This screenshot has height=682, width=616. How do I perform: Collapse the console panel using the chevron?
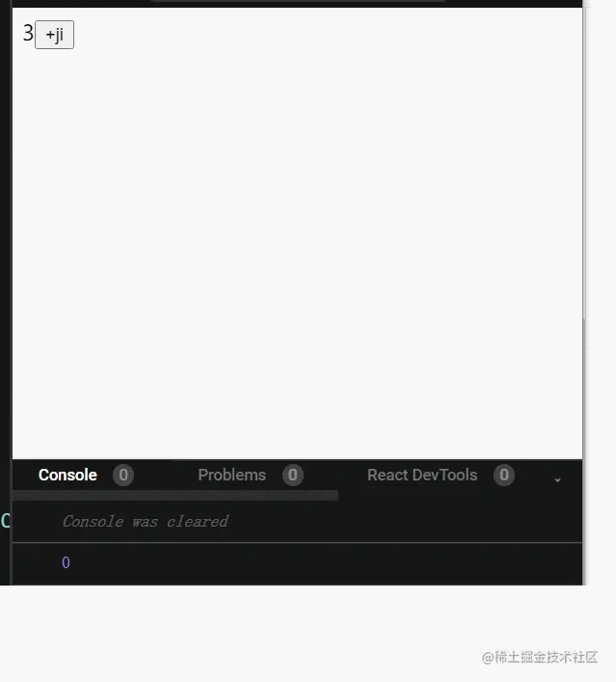click(x=557, y=479)
